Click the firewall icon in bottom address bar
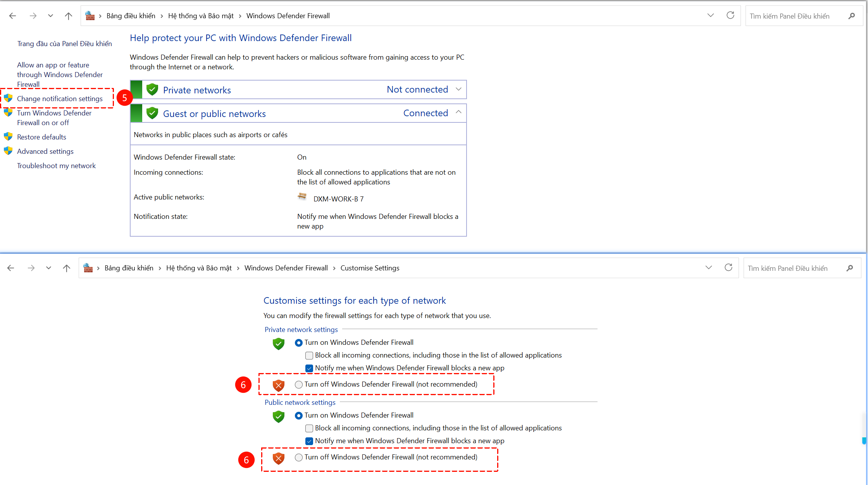Image resolution: width=868 pixels, height=485 pixels. 88,268
